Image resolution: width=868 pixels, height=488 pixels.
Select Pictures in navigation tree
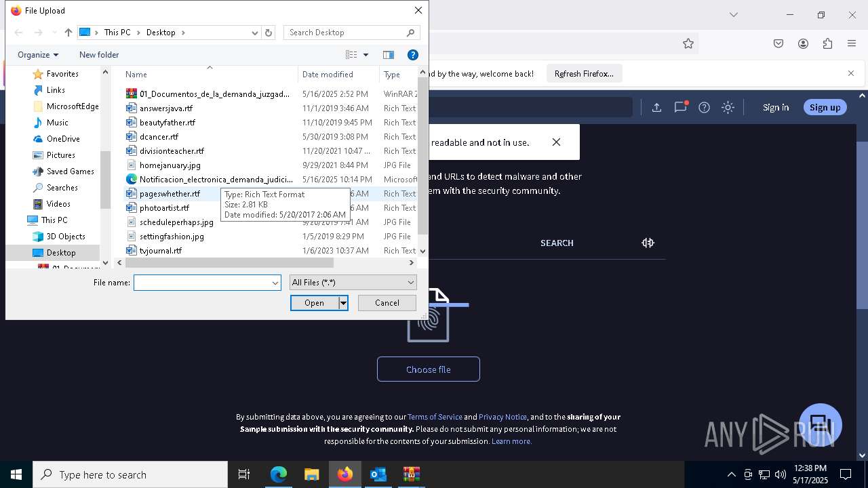pyautogui.click(x=60, y=155)
